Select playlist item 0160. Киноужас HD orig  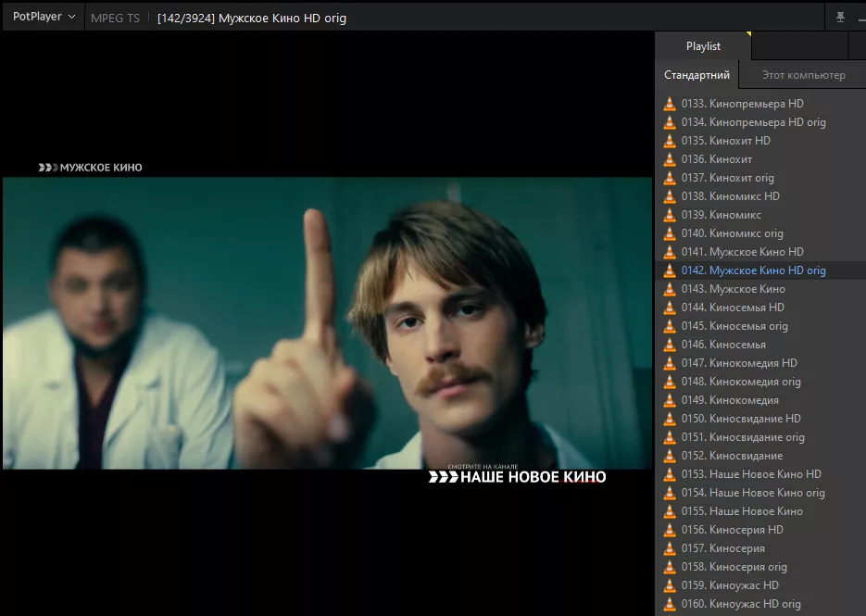coord(760,604)
